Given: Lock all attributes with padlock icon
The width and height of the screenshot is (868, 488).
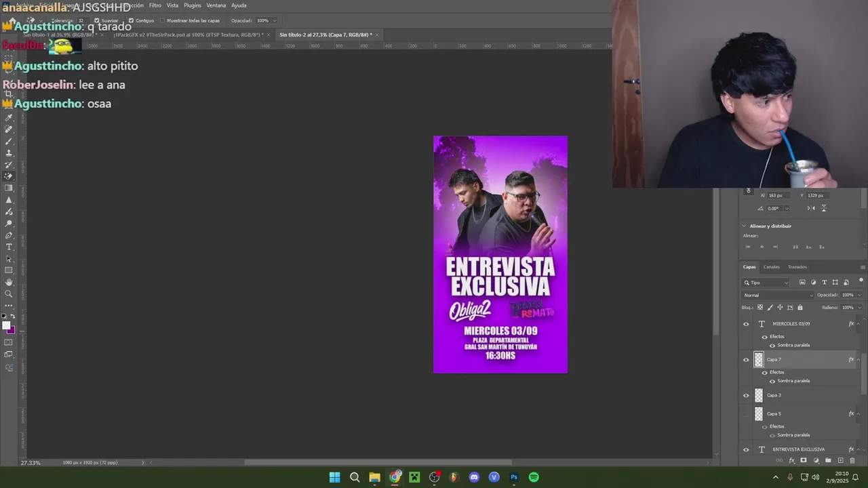Looking at the screenshot, I should (800, 308).
